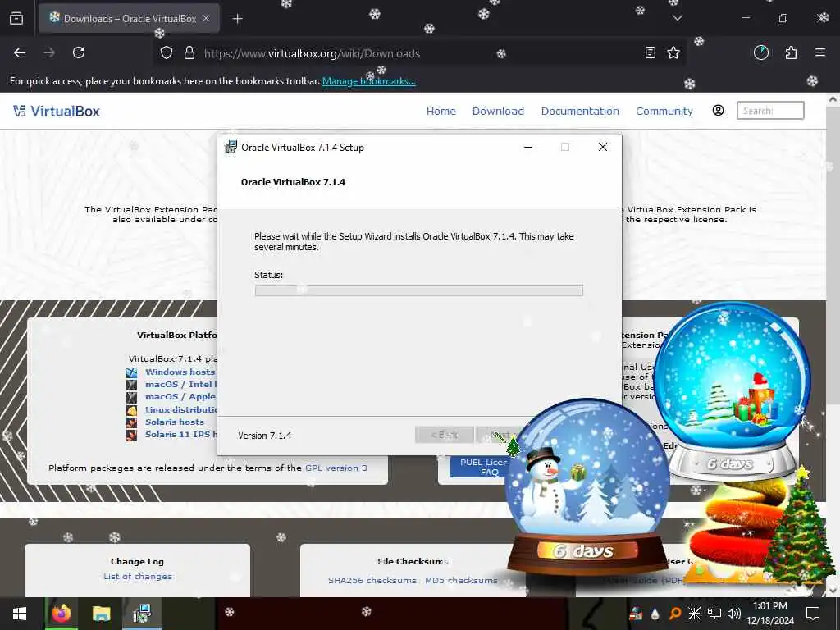Close the Oracle VirtualBox 7.1.4 Setup dialog

coord(603,147)
